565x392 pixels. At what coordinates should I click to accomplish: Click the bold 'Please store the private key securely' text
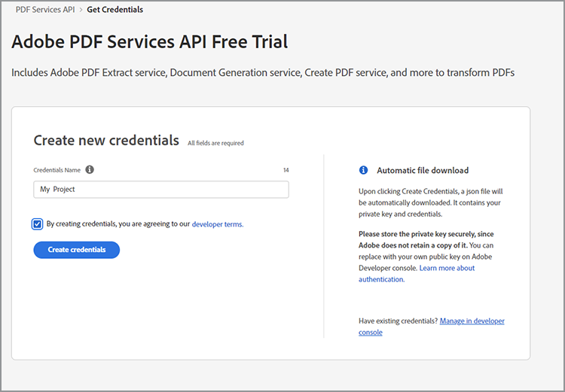pos(426,240)
